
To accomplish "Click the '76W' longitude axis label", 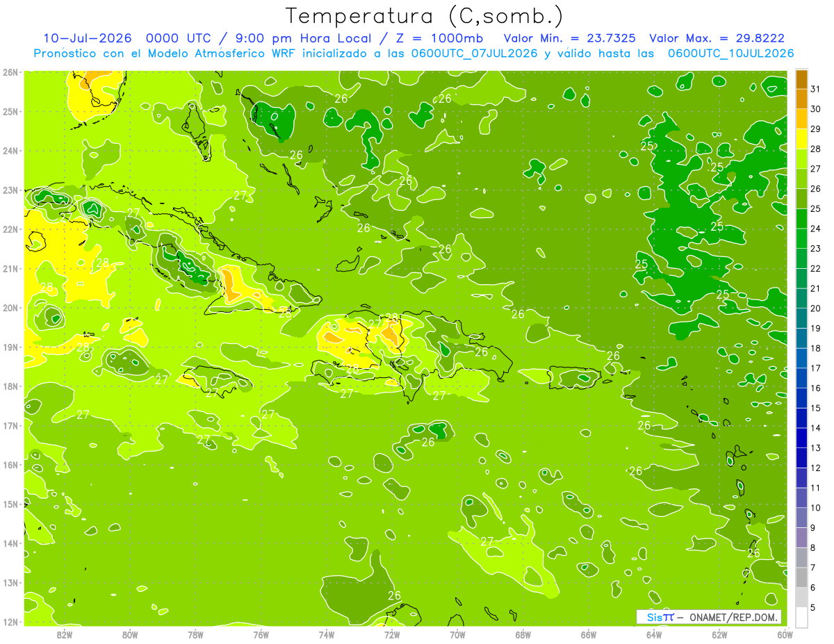I will (261, 634).
